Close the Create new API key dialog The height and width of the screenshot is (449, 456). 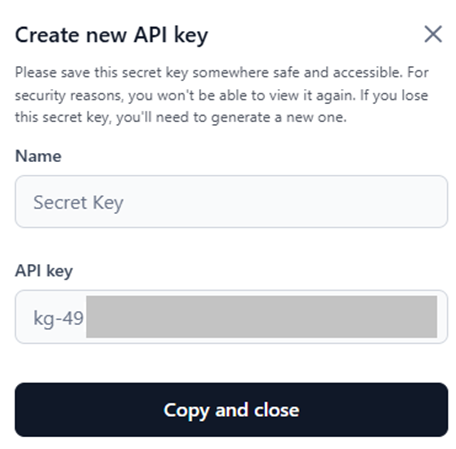pyautogui.click(x=433, y=34)
